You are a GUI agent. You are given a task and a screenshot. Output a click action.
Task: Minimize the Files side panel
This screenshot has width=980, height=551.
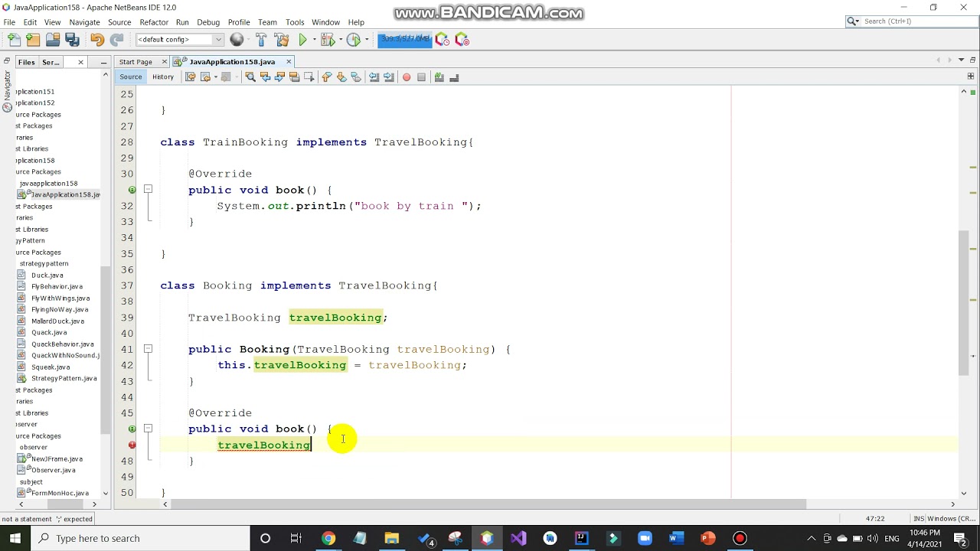(x=103, y=62)
